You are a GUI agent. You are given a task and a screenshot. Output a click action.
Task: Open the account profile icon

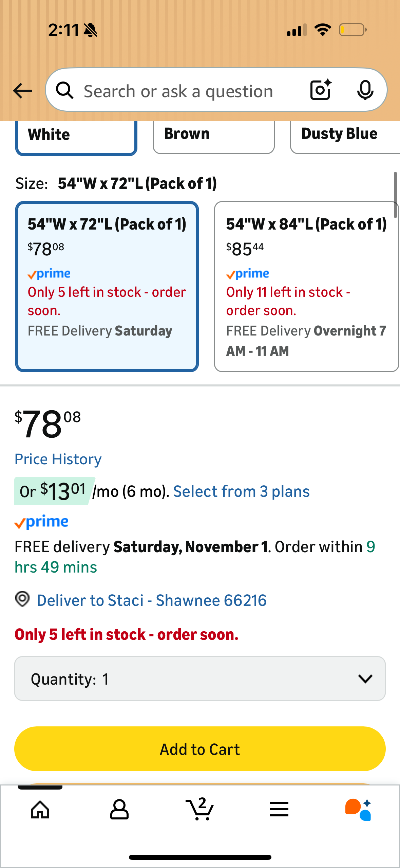click(x=119, y=810)
